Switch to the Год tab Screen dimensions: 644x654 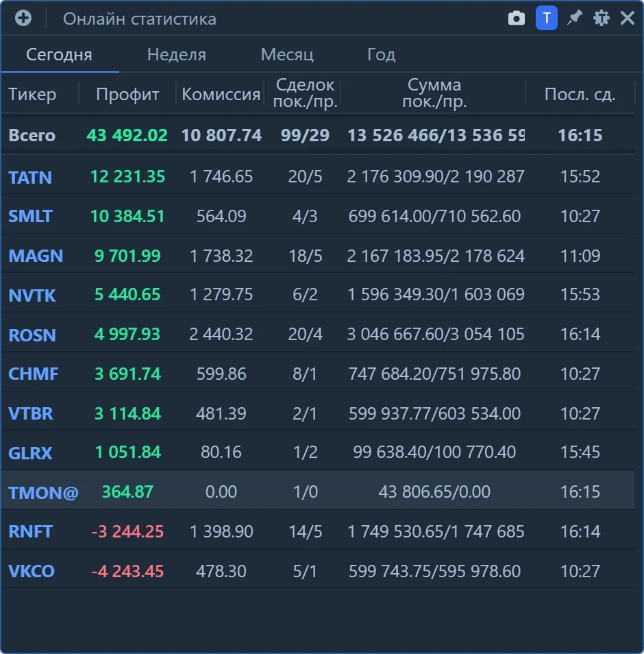pos(382,55)
